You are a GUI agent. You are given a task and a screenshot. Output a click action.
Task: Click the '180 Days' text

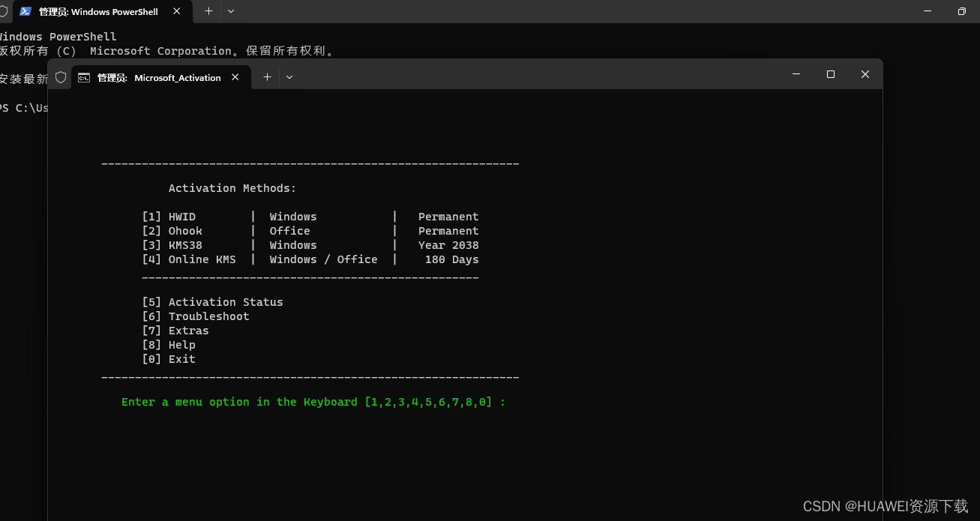pyautogui.click(x=451, y=259)
